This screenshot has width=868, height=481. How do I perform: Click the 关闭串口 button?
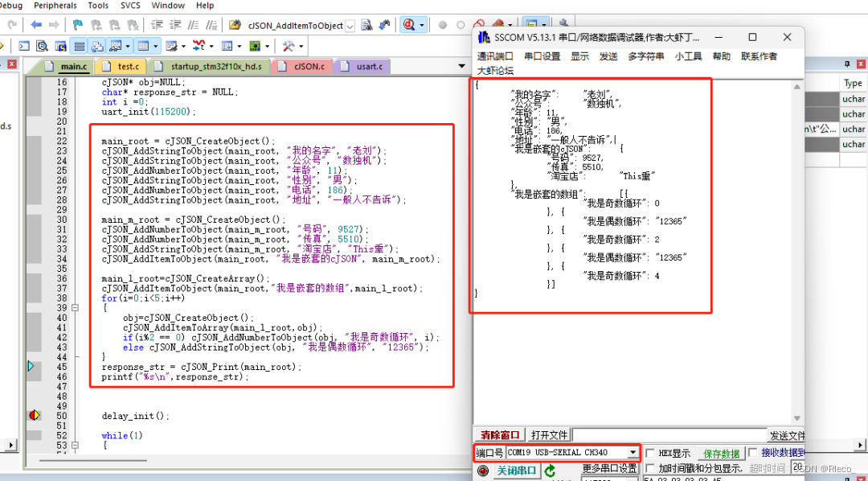[x=516, y=471]
